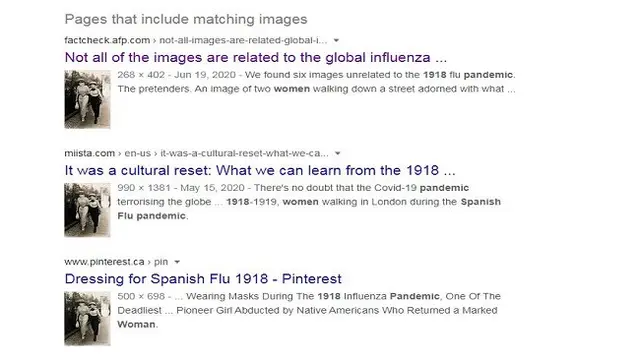This screenshot has width=640, height=360.
Task: Click the snippet text mentioning six unrelated images
Action: click(316, 82)
